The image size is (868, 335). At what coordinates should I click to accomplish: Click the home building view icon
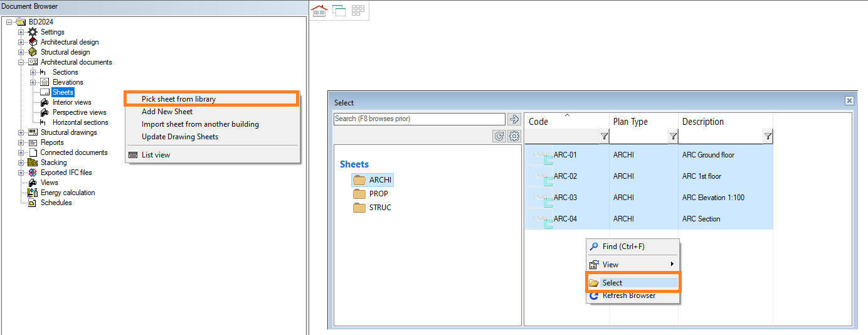click(319, 11)
